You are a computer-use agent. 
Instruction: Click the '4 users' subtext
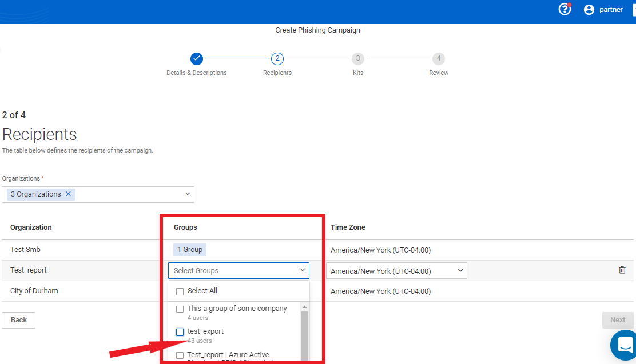click(x=197, y=318)
